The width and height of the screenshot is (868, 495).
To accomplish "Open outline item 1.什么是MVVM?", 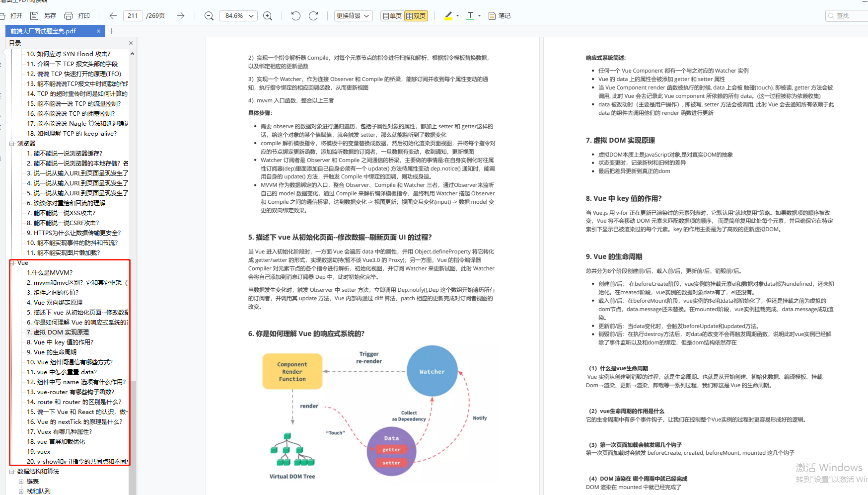I will (50, 273).
